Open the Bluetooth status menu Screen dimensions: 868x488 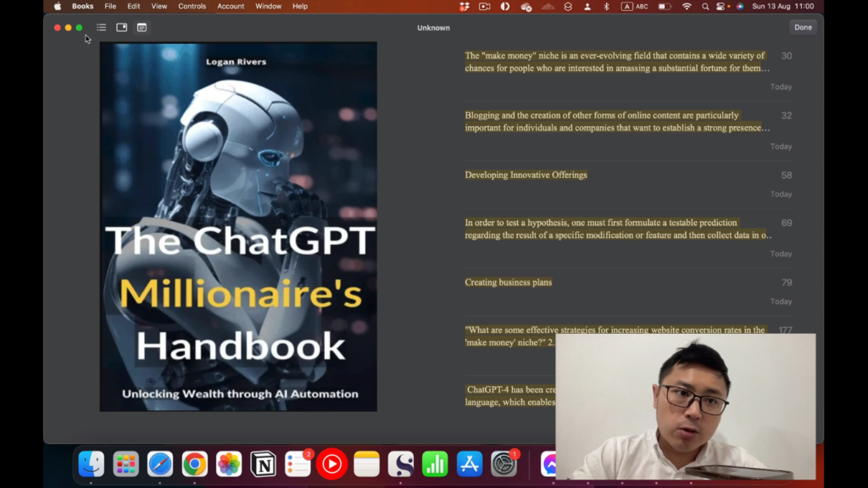(606, 6)
